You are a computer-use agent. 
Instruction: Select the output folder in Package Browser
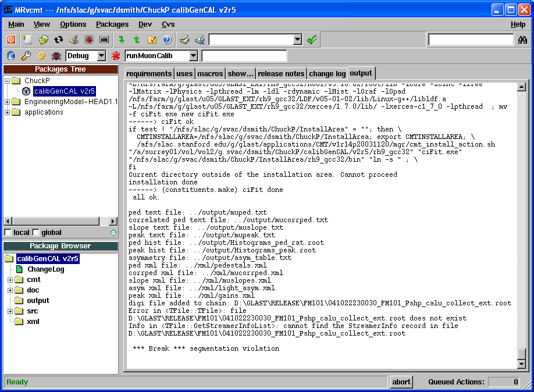click(38, 301)
